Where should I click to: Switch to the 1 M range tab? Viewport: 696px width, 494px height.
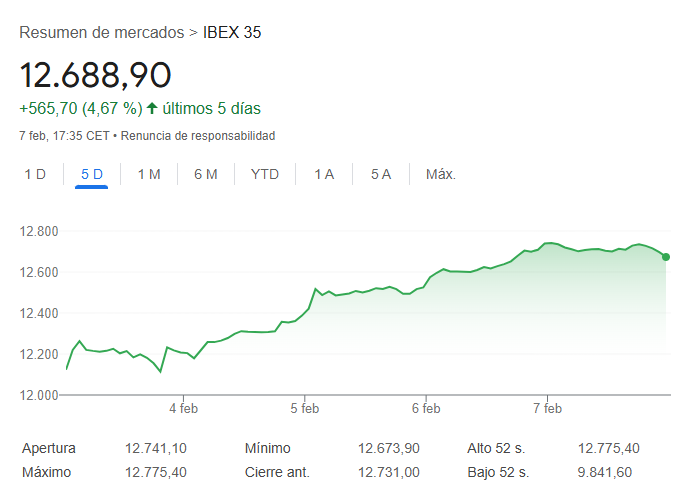pos(149,174)
